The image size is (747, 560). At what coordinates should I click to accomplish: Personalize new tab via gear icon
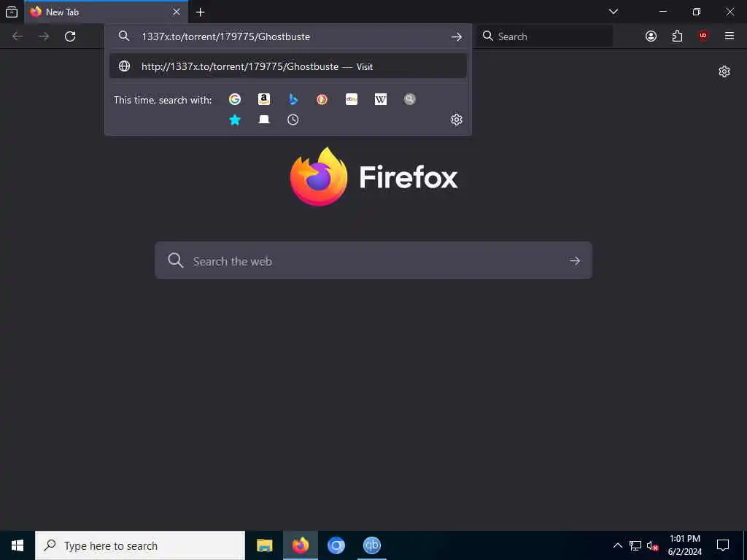pyautogui.click(x=724, y=71)
